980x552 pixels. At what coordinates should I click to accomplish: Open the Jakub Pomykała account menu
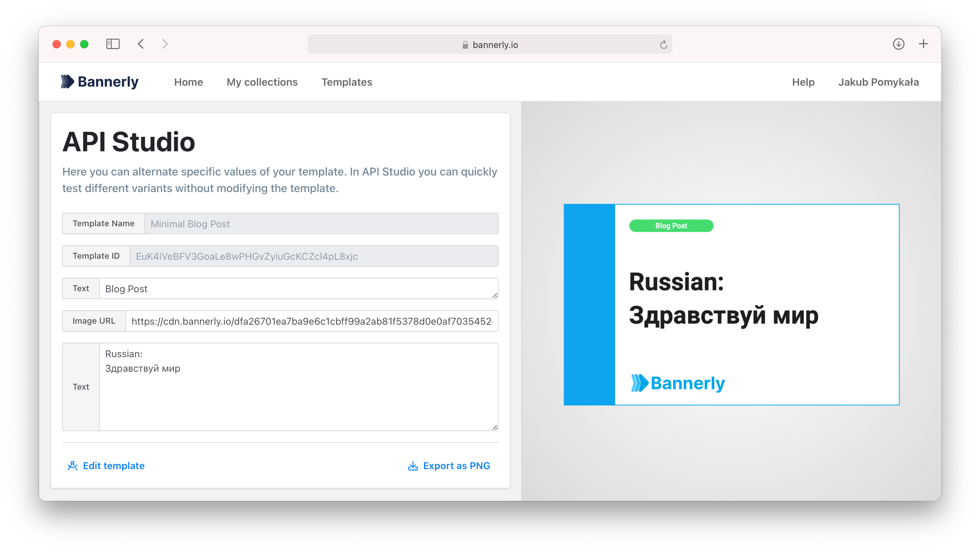(878, 82)
